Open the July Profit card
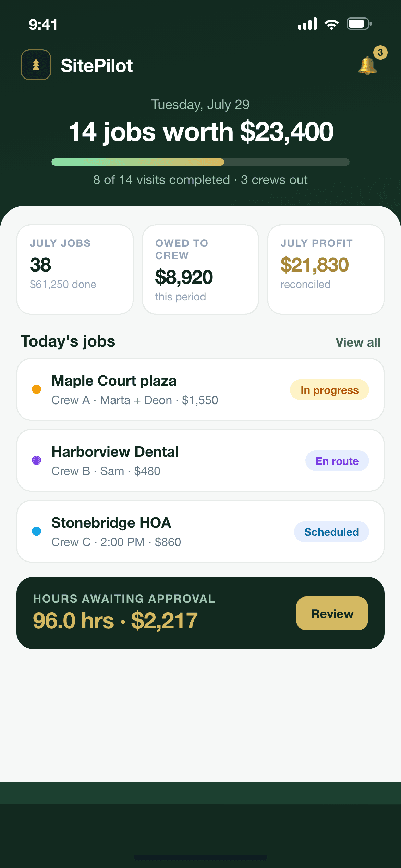Screen dimensions: 401x868 click(x=326, y=269)
